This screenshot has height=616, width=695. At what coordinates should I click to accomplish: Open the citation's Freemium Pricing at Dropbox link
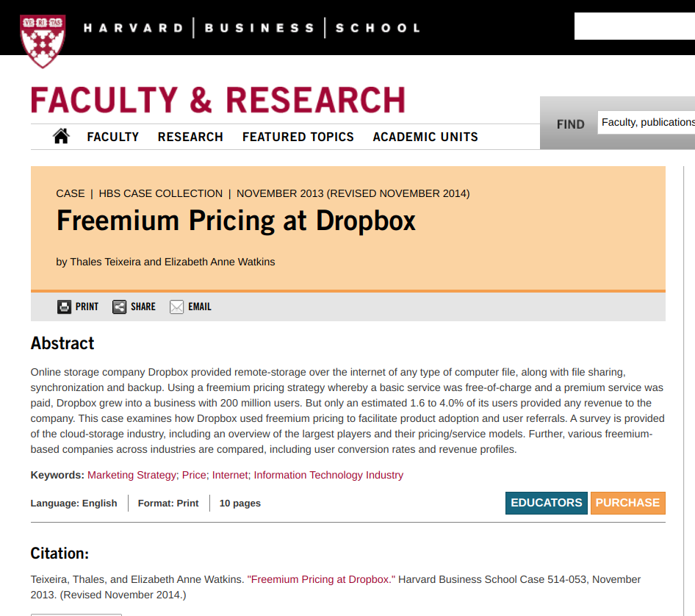[321, 579]
